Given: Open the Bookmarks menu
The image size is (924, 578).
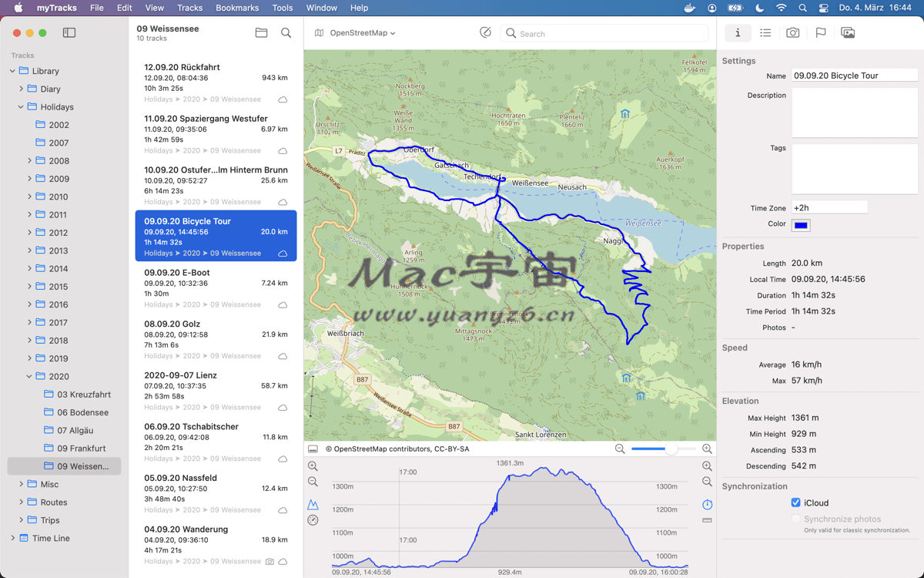Looking at the screenshot, I should coord(237,8).
